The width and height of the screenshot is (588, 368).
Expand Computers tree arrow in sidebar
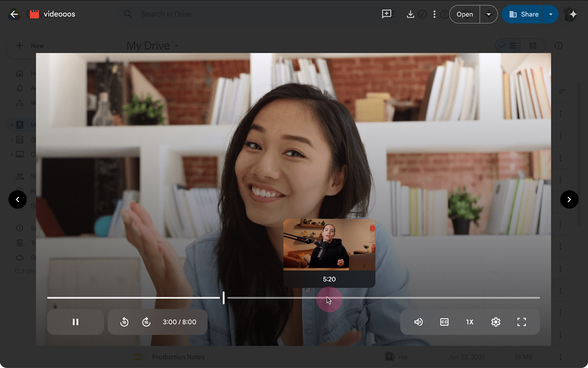(x=12, y=154)
